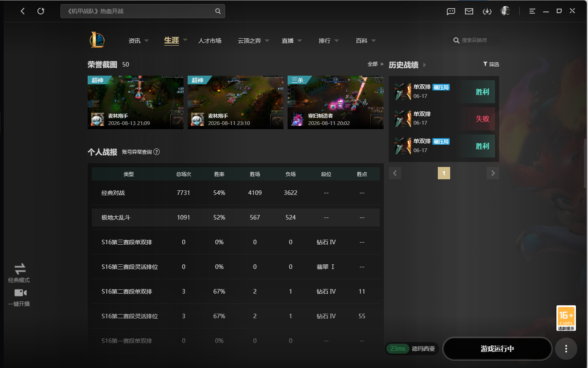Open the 失败 match record dated 06-17
588x368 pixels.
coord(444,119)
